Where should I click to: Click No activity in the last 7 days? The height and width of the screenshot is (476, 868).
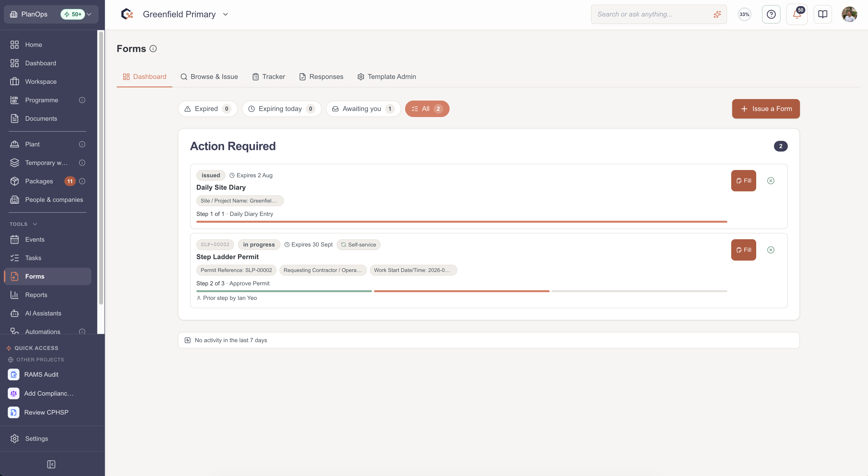click(489, 340)
